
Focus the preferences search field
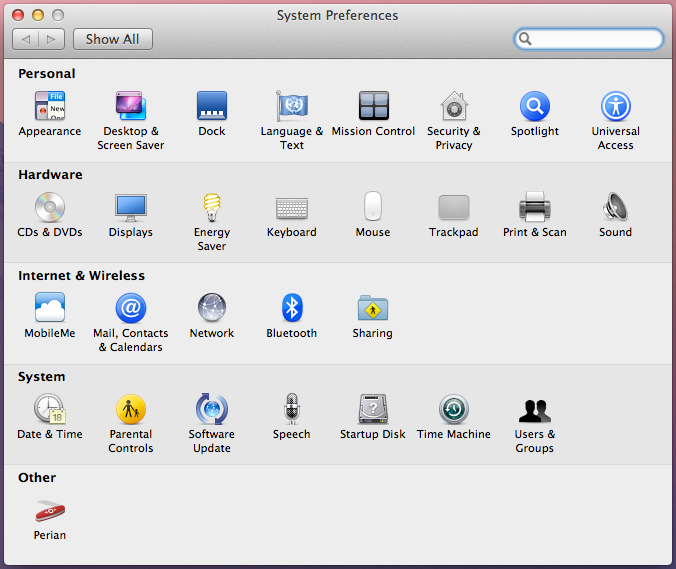click(588, 39)
